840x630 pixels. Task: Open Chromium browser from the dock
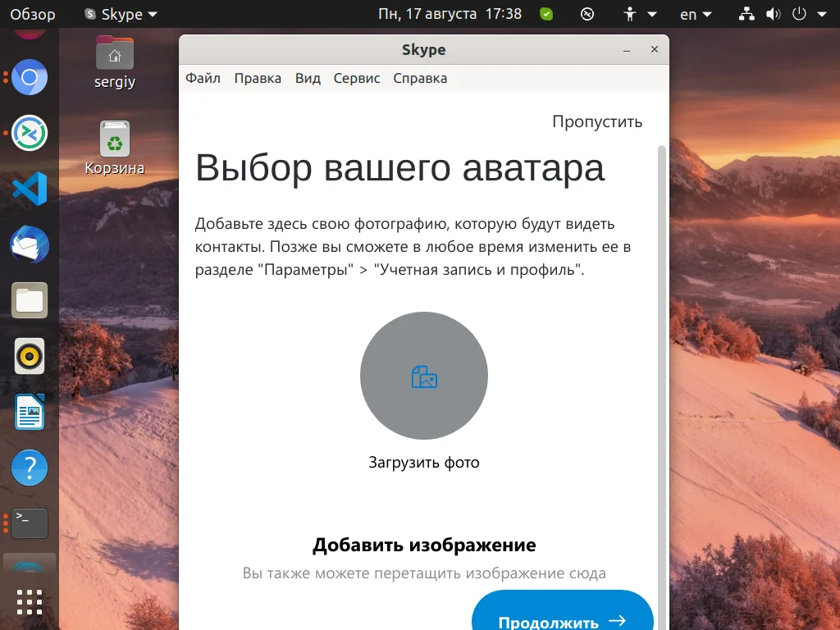(30, 77)
